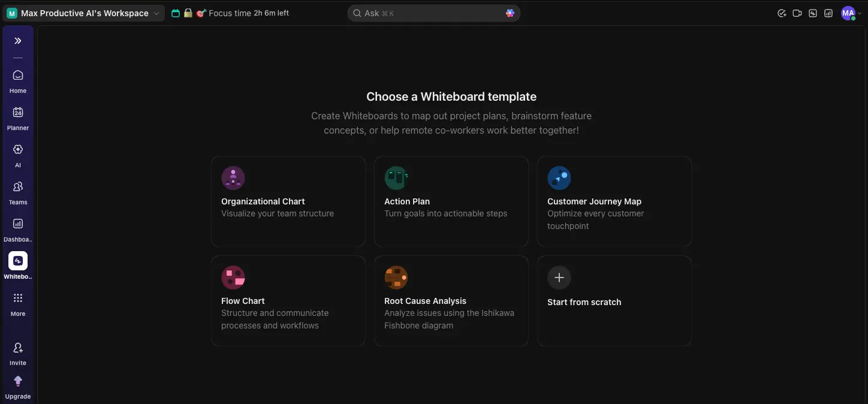Open the More apps menu
Viewport: 868px width, 404px height.
17,303
